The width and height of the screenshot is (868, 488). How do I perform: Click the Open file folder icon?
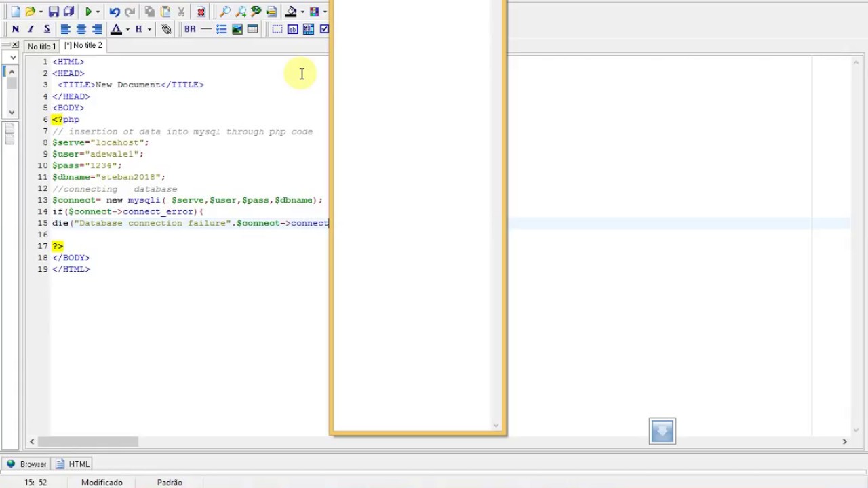click(x=30, y=12)
